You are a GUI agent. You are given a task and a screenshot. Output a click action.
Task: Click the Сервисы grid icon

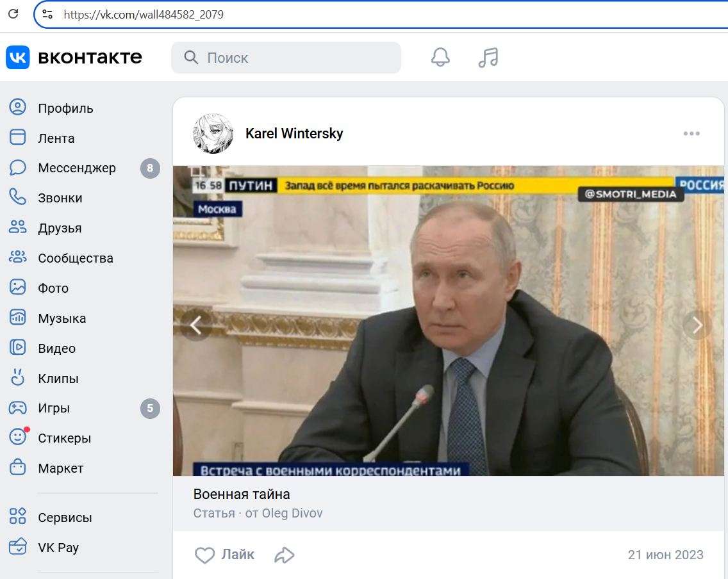[x=18, y=517]
